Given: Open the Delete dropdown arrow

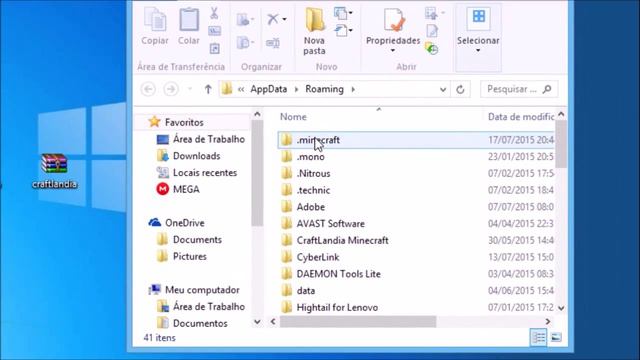Looking at the screenshot, I should coord(284,19).
